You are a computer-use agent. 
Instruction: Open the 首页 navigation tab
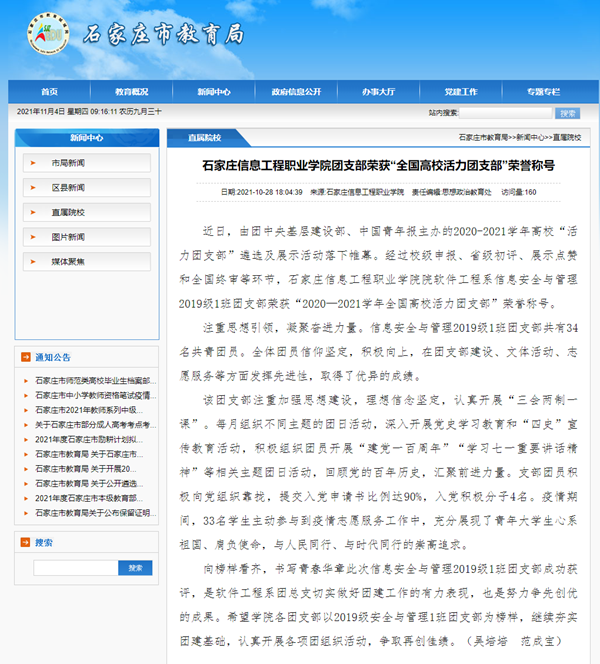click(49, 91)
